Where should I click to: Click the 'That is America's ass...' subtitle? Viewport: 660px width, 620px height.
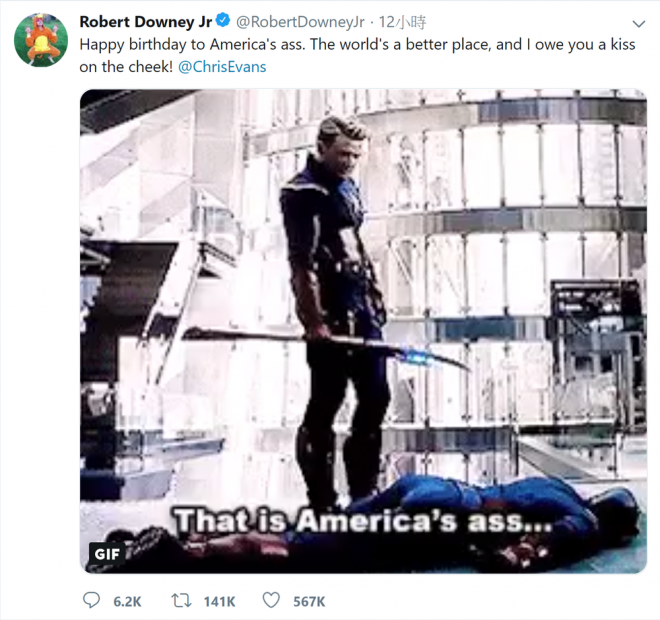363,521
